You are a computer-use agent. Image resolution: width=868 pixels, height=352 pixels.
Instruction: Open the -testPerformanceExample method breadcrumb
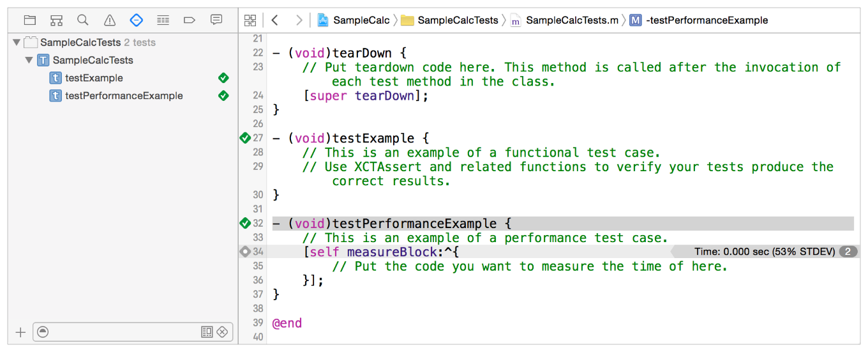(707, 20)
